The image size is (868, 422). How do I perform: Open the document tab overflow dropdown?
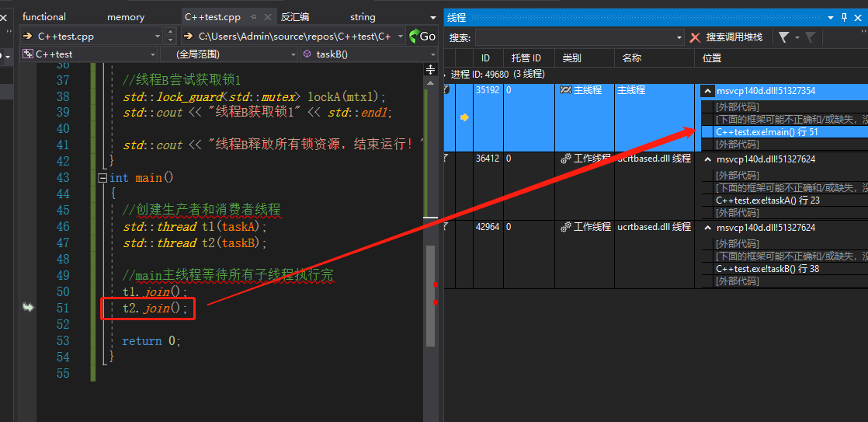point(433,18)
